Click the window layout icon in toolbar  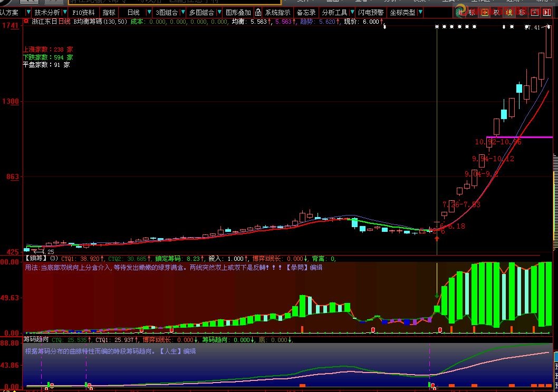[x=534, y=13]
